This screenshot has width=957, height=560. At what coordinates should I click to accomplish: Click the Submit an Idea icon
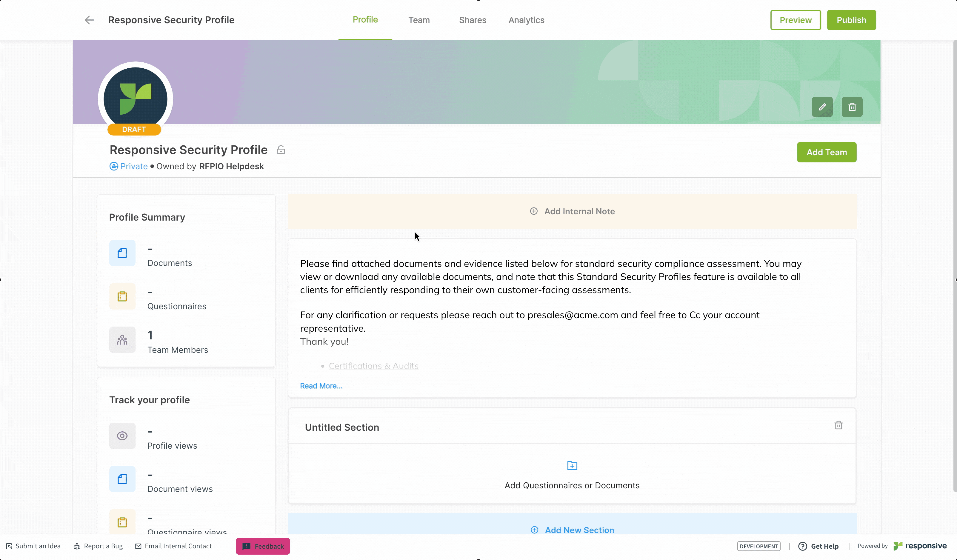click(x=9, y=546)
